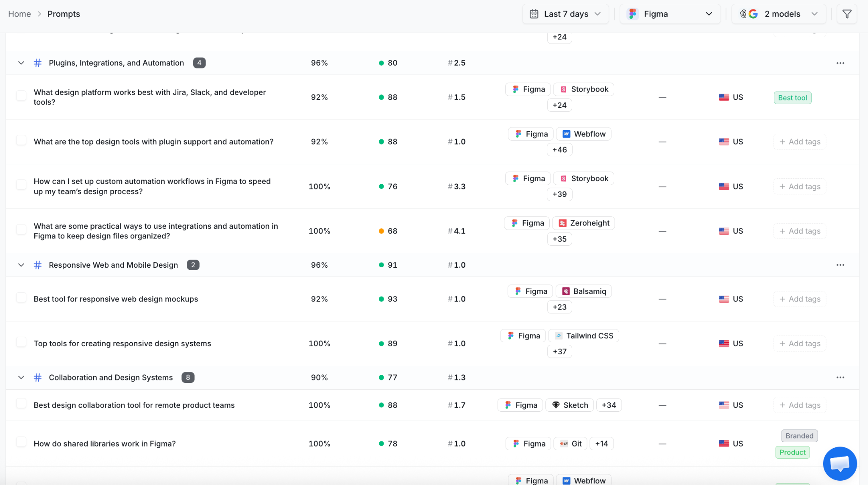Image resolution: width=868 pixels, height=485 pixels.
Task: Open the filter funnel icon
Action: click(847, 14)
